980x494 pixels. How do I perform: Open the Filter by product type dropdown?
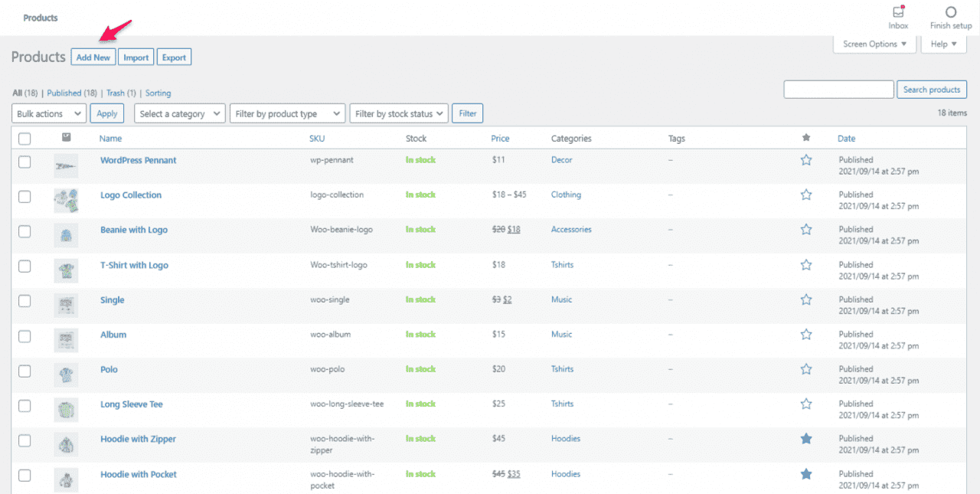[288, 113]
